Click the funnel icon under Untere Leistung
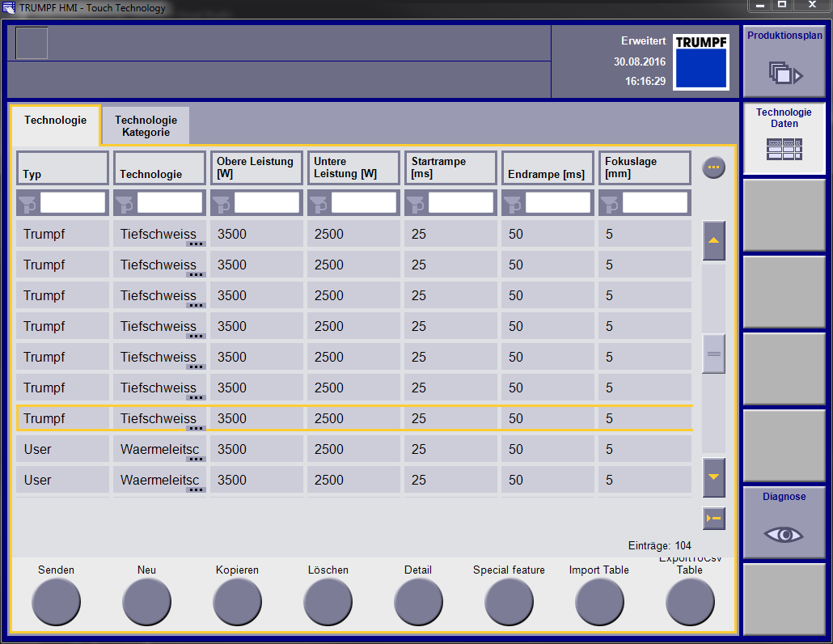 coord(319,203)
